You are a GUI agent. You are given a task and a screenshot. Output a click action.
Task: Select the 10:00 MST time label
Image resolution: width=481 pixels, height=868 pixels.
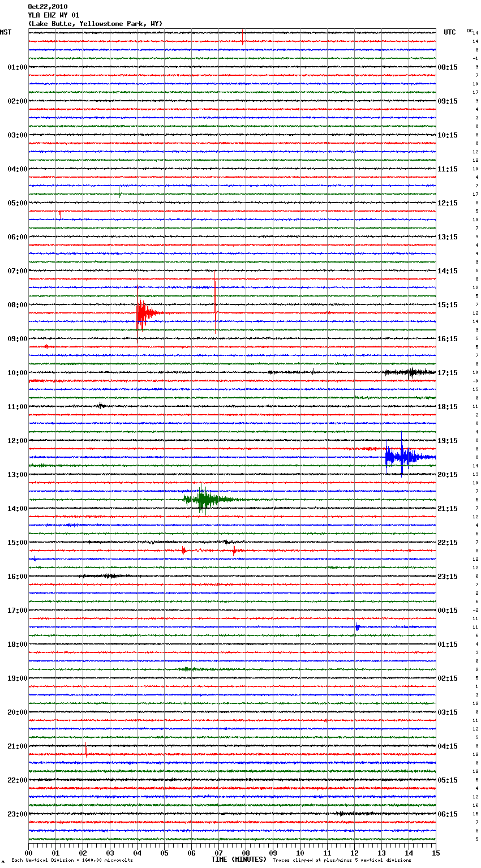[18, 373]
